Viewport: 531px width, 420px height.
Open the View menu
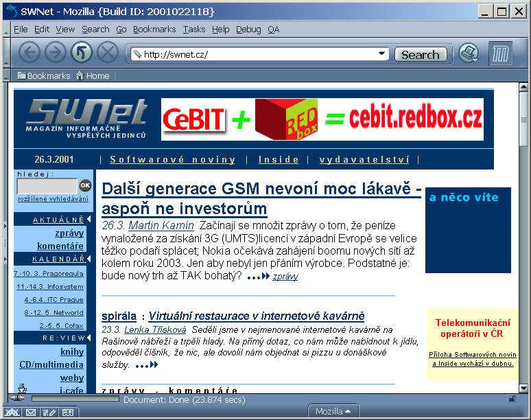65,30
